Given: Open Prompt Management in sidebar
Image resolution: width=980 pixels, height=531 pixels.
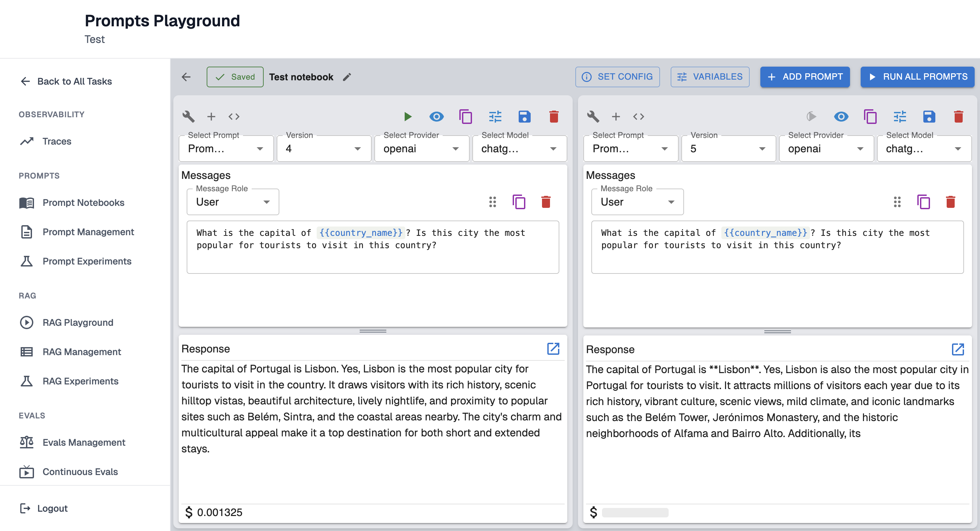Looking at the screenshot, I should pos(88,232).
